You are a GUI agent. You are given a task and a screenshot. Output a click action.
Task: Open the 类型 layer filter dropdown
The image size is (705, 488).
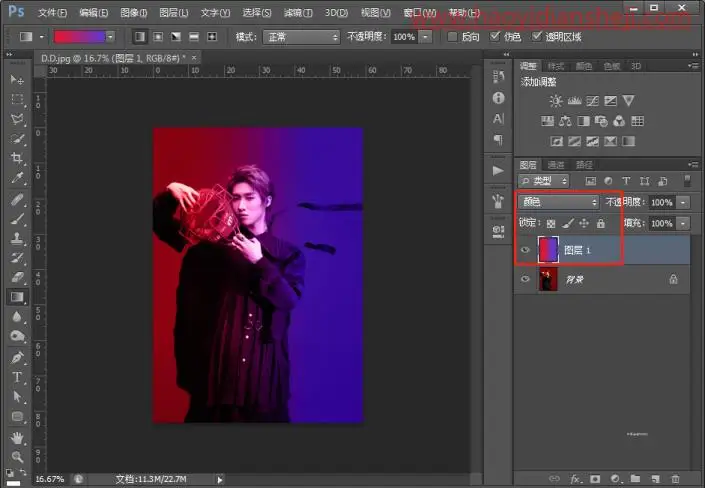click(543, 181)
